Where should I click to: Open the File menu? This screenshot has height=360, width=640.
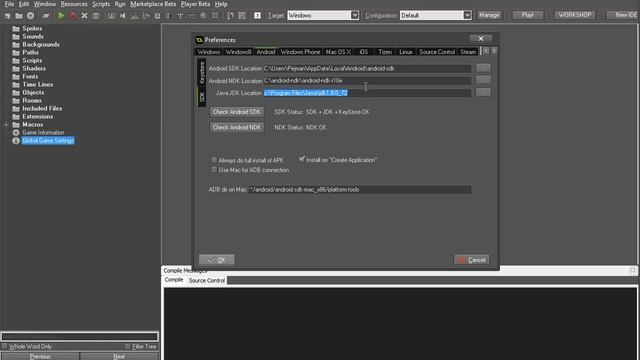(9, 4)
